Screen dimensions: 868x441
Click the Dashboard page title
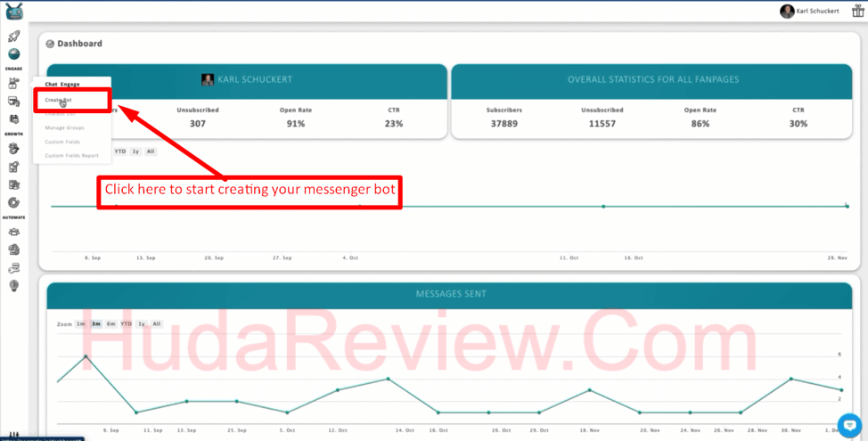pyautogui.click(x=79, y=44)
